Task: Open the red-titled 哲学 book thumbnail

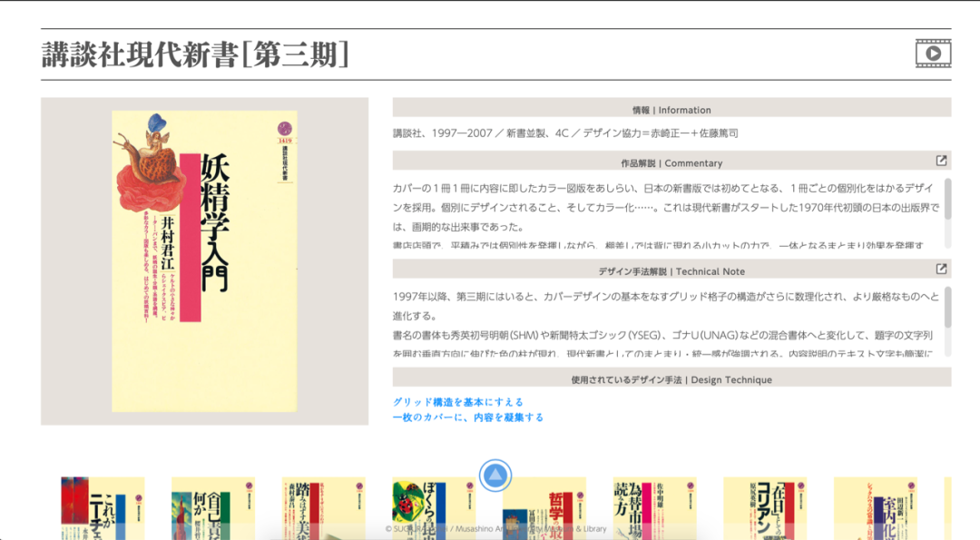Action: tap(544, 508)
